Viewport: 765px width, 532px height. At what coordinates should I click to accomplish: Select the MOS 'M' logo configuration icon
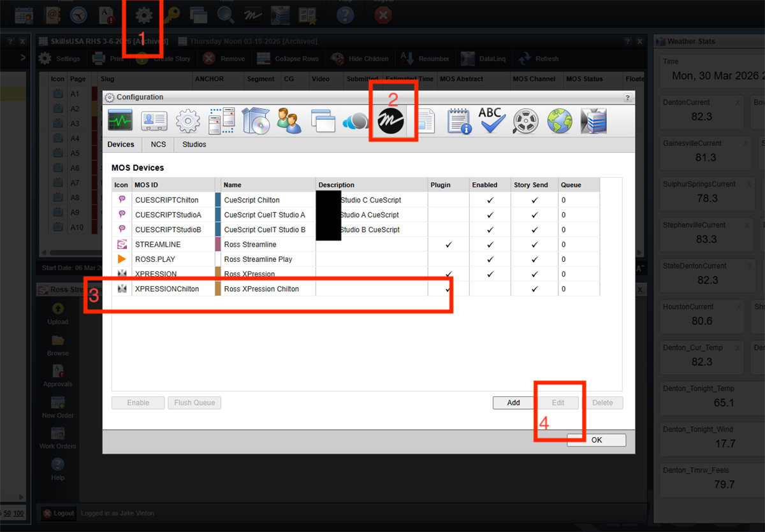(x=390, y=120)
